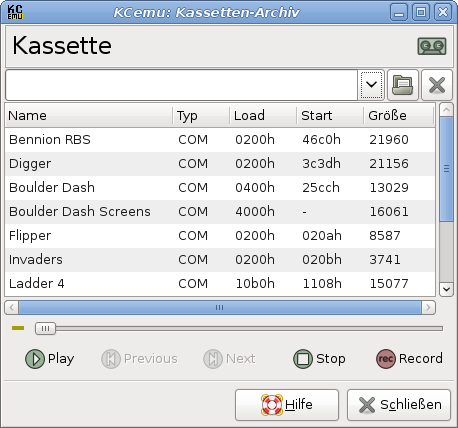This screenshot has width=458, height=428.
Task: Open the Hilfe help button
Action: 287,405
